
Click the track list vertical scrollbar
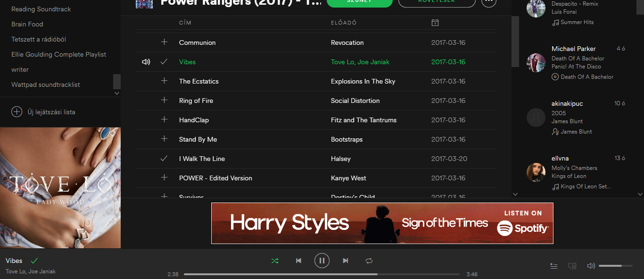point(515,42)
